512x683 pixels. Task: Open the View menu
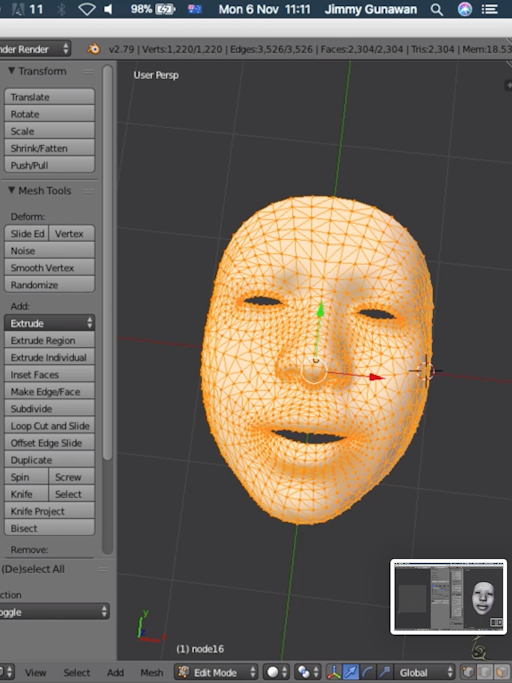pos(36,673)
